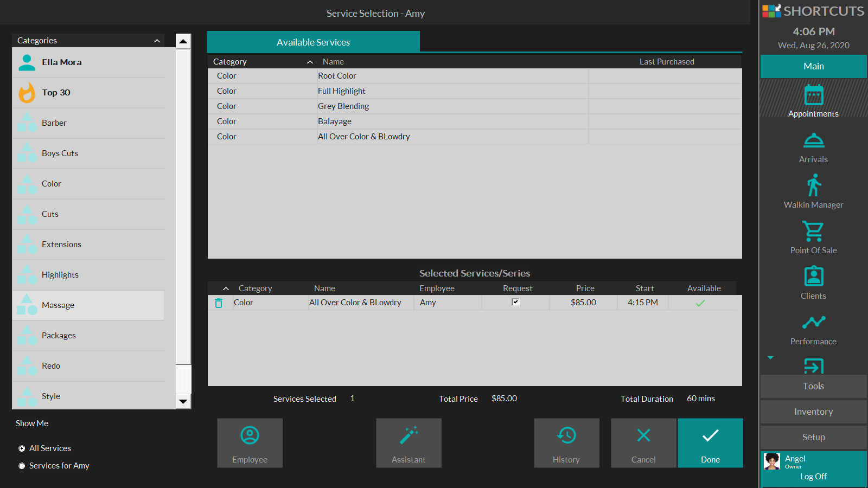Click the Name column header in Available Services

click(333, 62)
